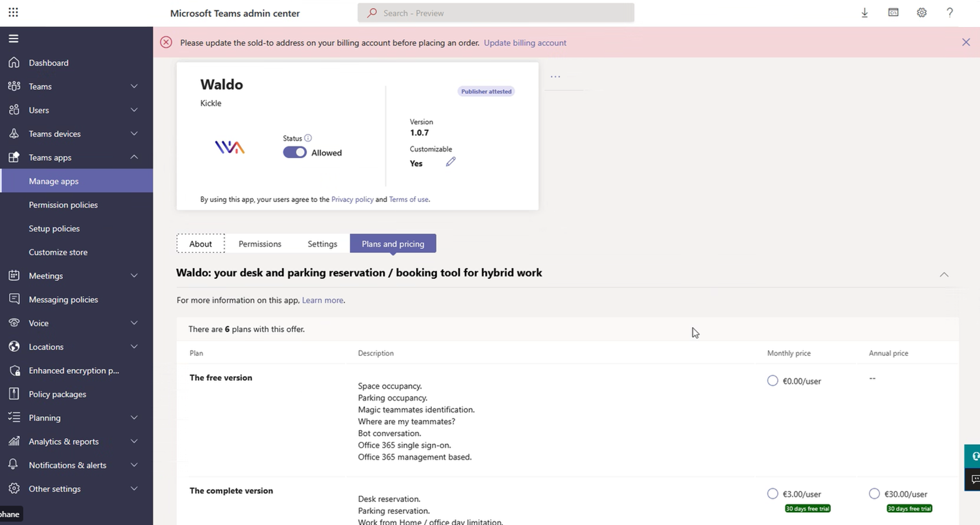Click the Planning list icon
Viewport: 980px width, 525px height.
click(x=14, y=417)
